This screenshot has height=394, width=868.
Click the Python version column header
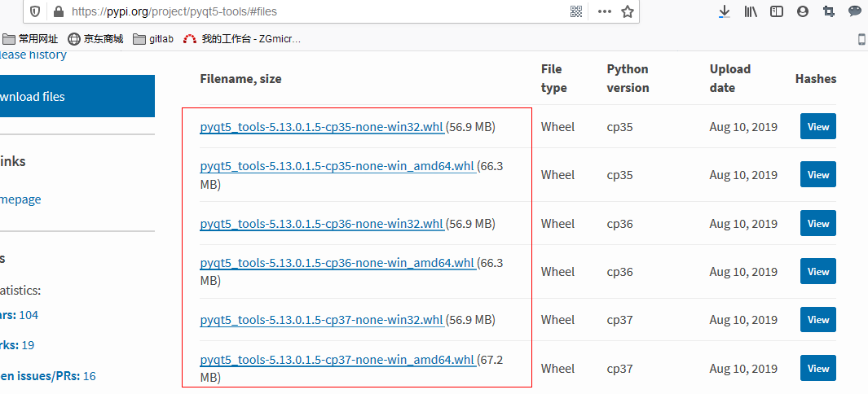tap(628, 78)
